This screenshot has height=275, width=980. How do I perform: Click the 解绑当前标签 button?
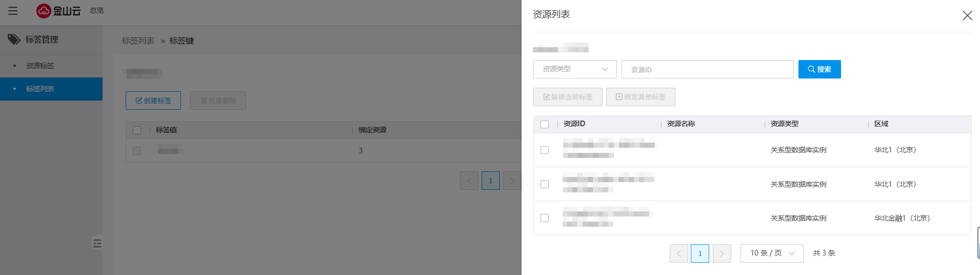568,97
